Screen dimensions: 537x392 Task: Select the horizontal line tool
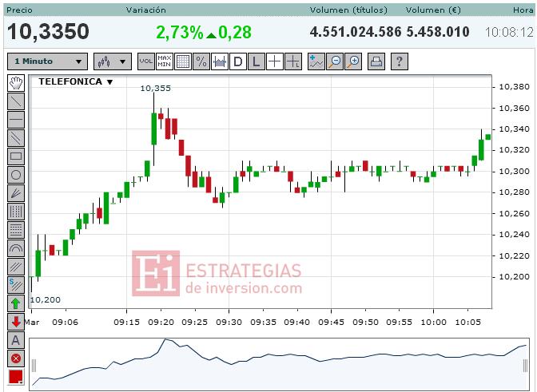tap(16, 120)
